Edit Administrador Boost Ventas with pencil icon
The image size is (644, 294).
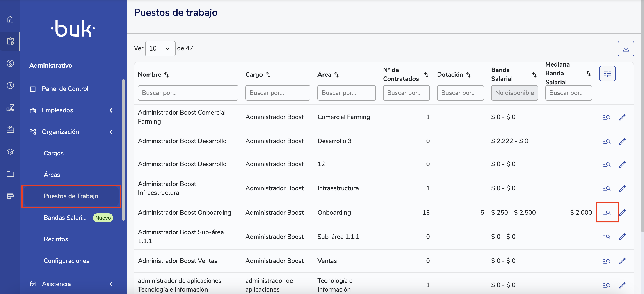click(622, 261)
